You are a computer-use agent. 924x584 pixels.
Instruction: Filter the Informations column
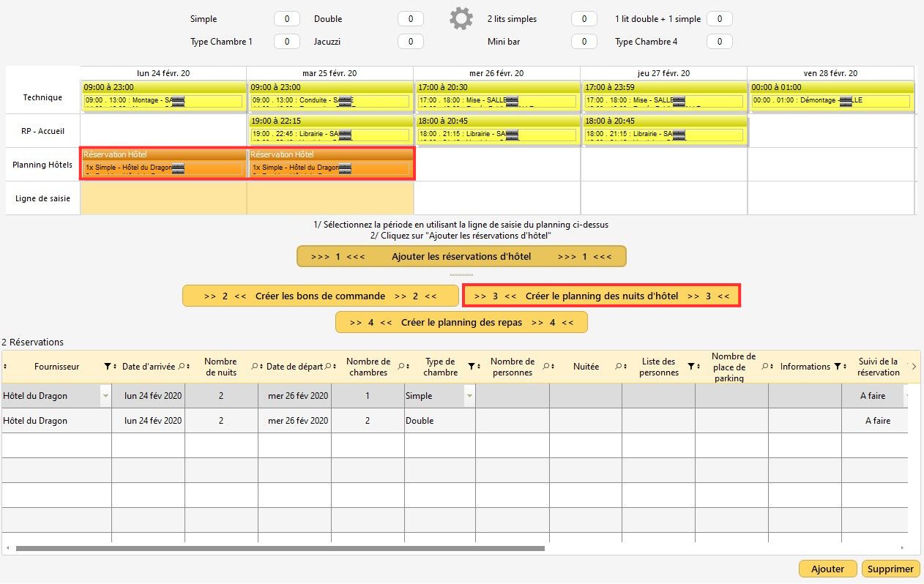tap(838, 367)
